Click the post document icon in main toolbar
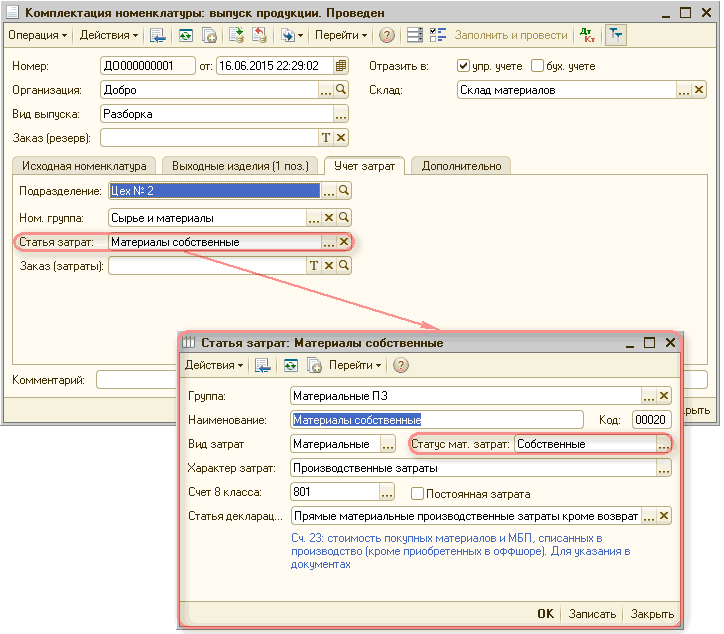This screenshot has height=634, width=724. [x=236, y=35]
